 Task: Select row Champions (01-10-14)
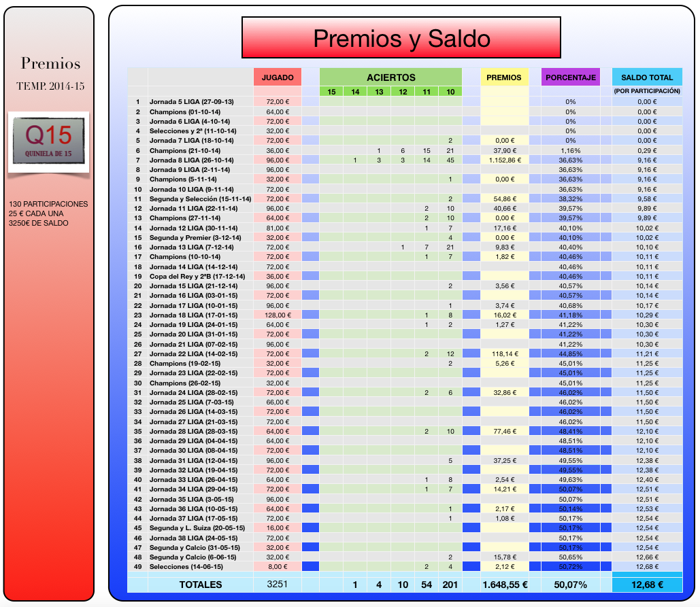tap(405, 111)
